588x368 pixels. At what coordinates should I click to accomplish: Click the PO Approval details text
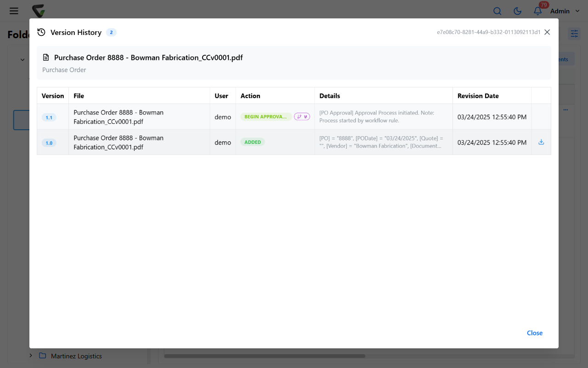pos(377,116)
